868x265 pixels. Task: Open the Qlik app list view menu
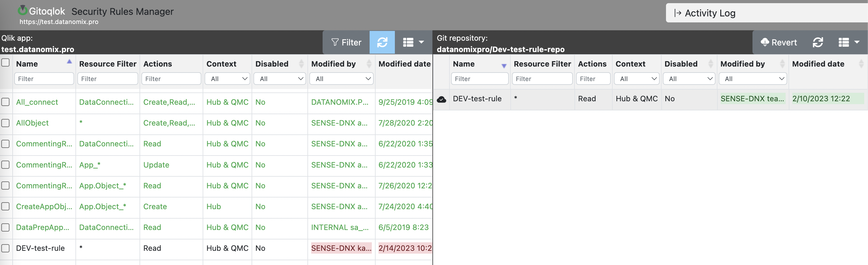point(413,42)
